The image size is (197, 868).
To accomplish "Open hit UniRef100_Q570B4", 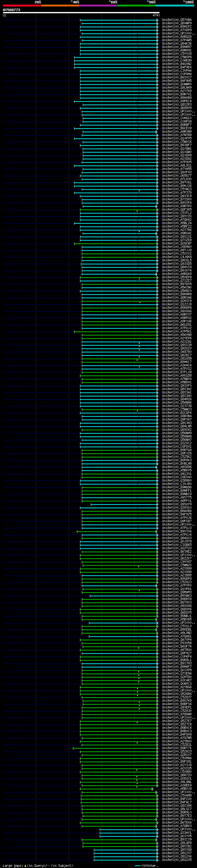I will pos(176,20).
